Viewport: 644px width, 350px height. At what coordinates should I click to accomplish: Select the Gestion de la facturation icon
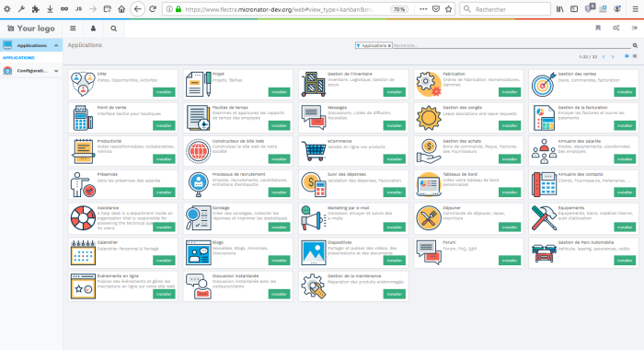[x=544, y=118]
